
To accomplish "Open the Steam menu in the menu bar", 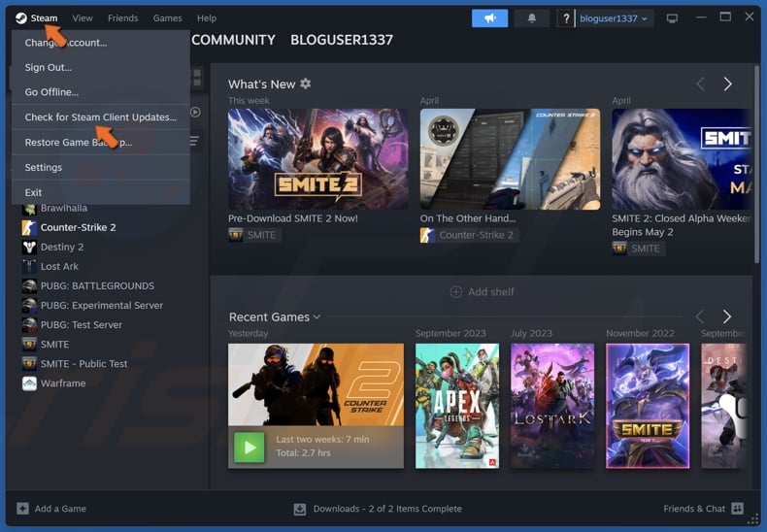I will tap(44, 18).
